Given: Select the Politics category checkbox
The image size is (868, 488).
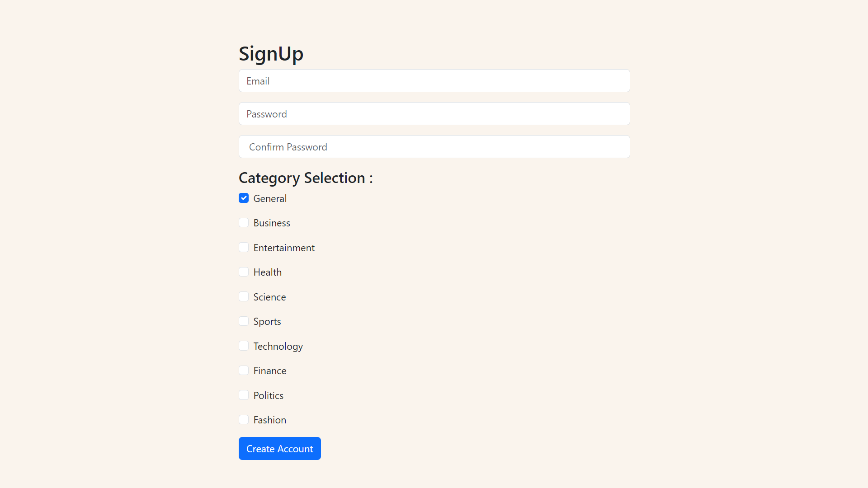Looking at the screenshot, I should coord(244,395).
